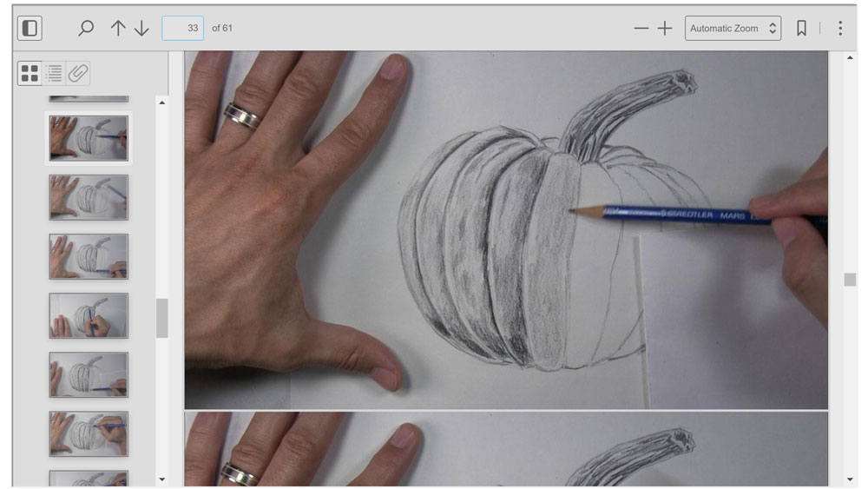Image resolution: width=868 pixels, height=489 pixels.
Task: Open the thumbnail with pencil touching the pumpkin's lower right
Action: click(x=89, y=256)
